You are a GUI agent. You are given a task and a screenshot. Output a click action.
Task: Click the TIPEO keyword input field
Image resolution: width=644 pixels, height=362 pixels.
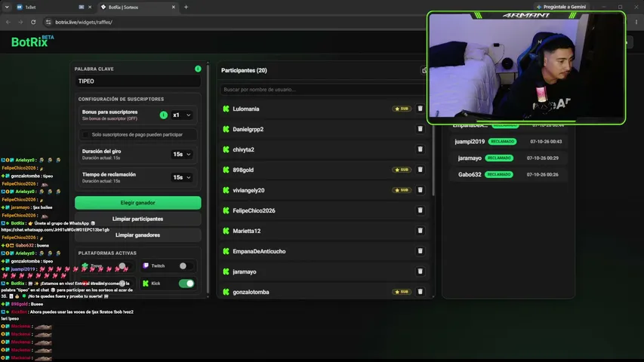click(138, 81)
